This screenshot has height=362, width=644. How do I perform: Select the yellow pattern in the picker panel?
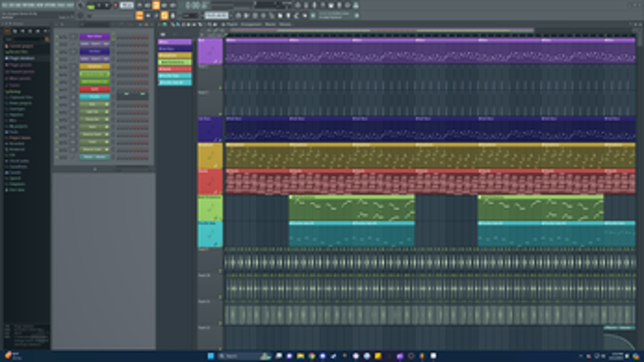(174, 55)
